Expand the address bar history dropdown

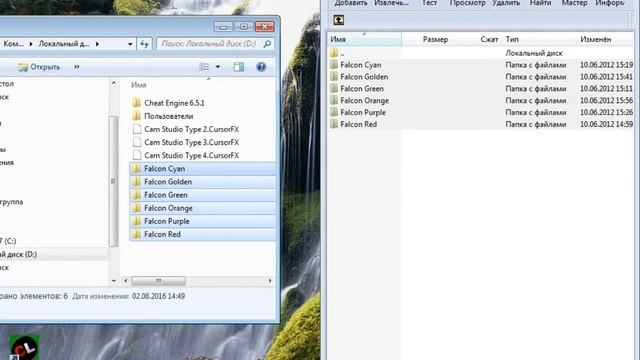pyautogui.click(x=130, y=44)
